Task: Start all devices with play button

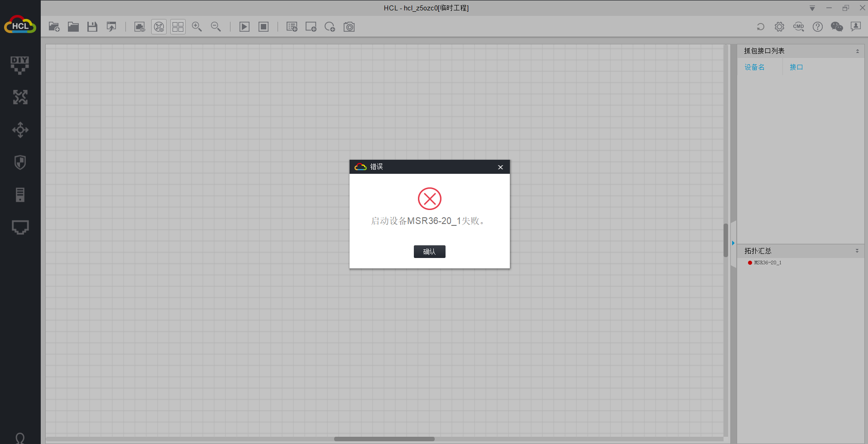Action: 245,27
